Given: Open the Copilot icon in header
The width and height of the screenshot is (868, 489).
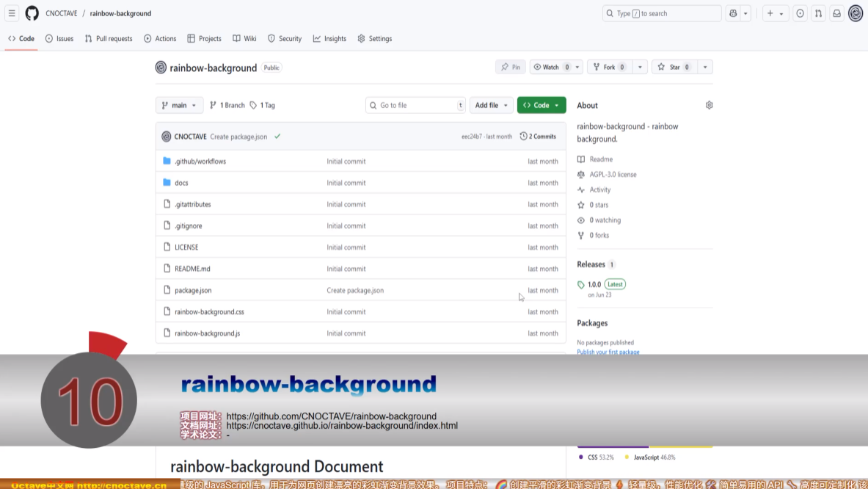Looking at the screenshot, I should click(x=733, y=13).
